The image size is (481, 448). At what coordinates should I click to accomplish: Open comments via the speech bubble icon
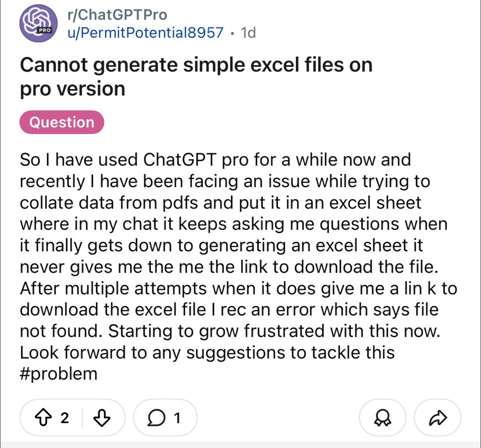coord(156,418)
